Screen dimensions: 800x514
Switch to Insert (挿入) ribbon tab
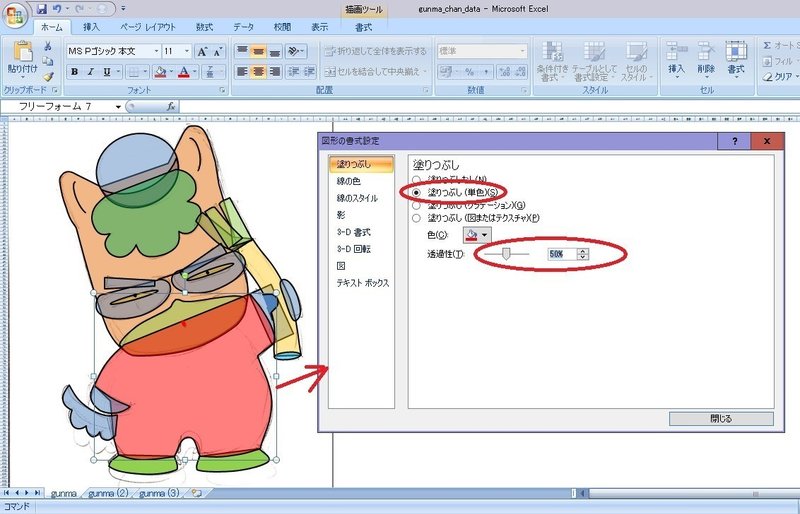91,27
